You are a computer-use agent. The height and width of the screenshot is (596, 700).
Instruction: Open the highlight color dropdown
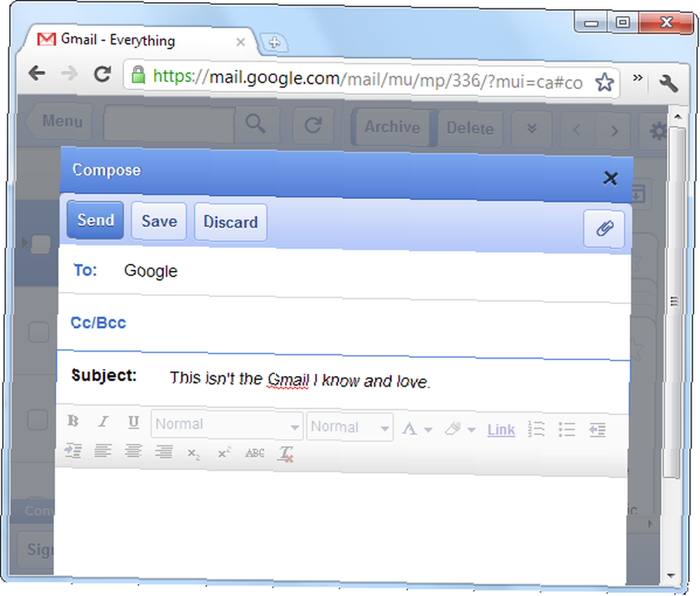[x=460, y=429]
